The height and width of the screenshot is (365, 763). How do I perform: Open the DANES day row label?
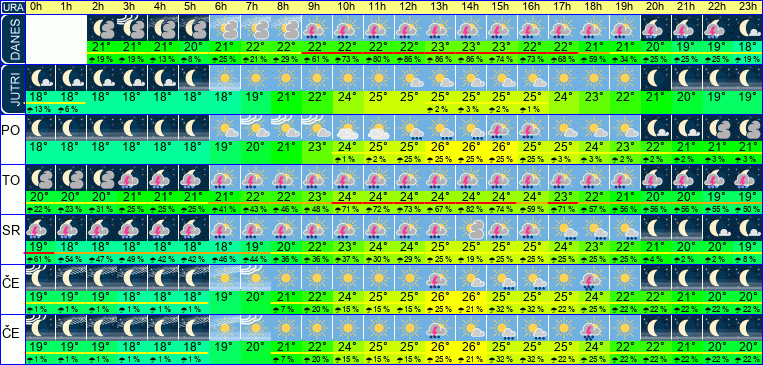click(x=12, y=39)
